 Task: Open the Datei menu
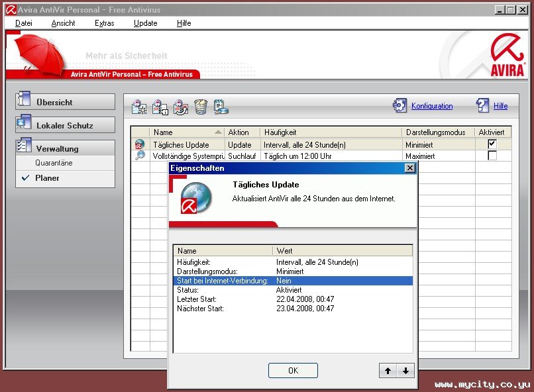24,23
